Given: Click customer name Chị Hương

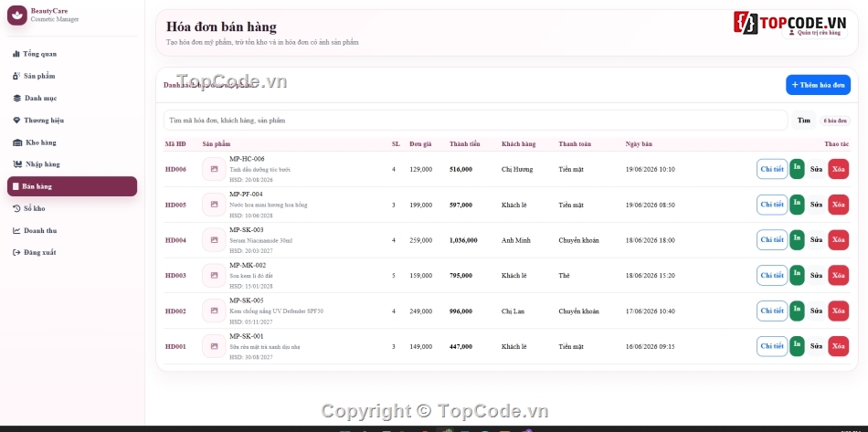Looking at the screenshot, I should (x=517, y=169).
